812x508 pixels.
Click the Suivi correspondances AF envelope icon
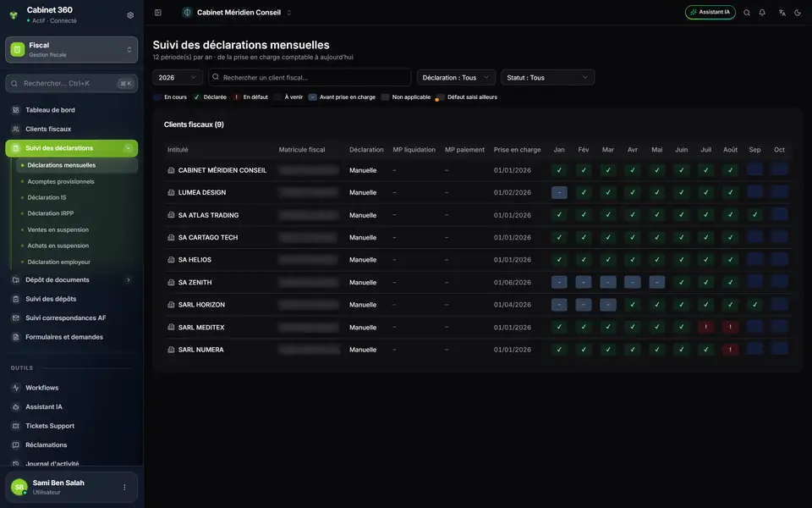(15, 318)
